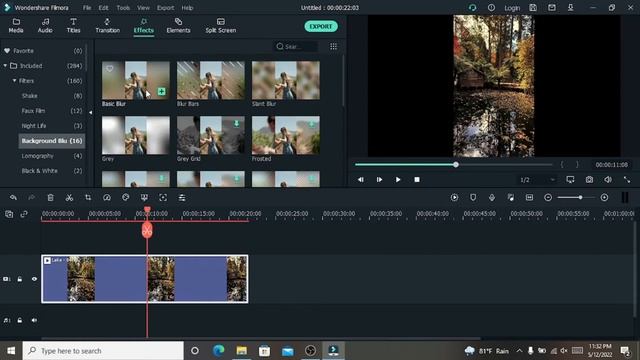Select the Frosted effect thumbnail
640x360 pixels.
(286, 135)
